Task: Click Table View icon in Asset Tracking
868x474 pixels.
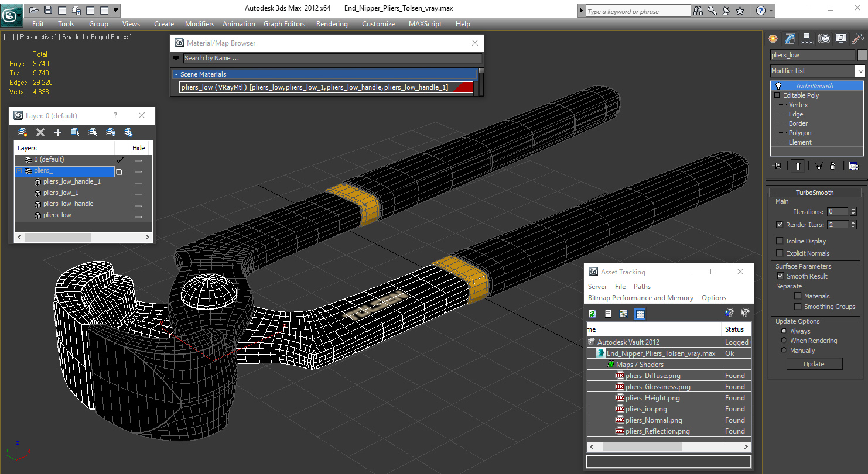Action: pos(640,314)
